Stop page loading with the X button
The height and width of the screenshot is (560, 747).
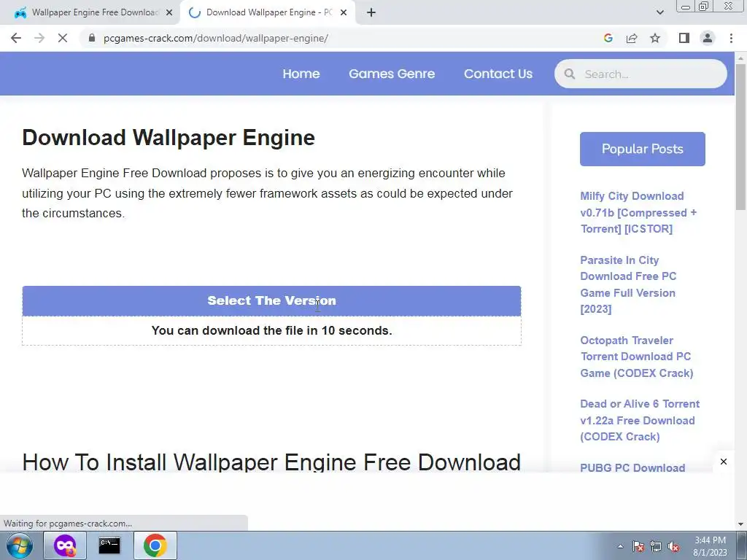63,38
